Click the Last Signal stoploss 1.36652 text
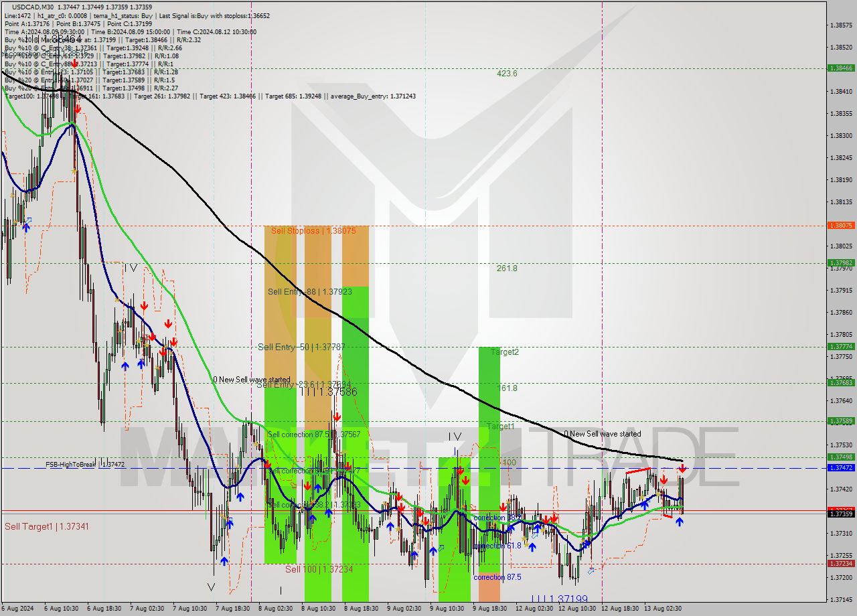The height and width of the screenshot is (616, 857). coord(213,15)
